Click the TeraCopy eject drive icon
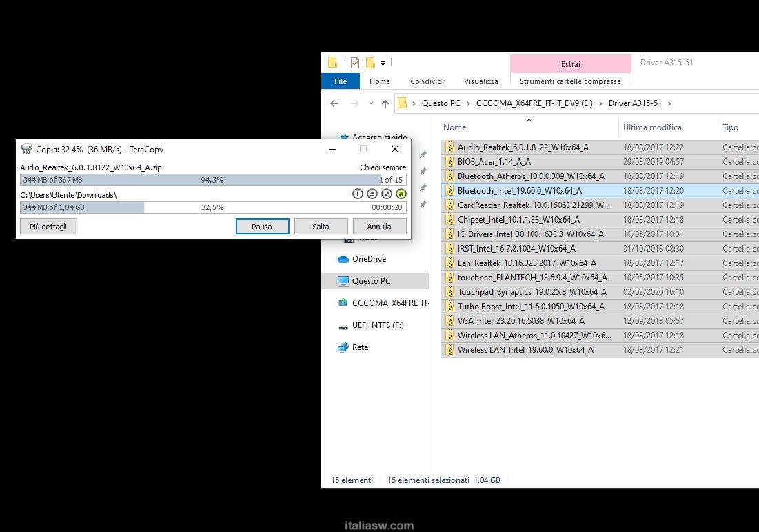The height and width of the screenshot is (532, 759). pos(372,194)
